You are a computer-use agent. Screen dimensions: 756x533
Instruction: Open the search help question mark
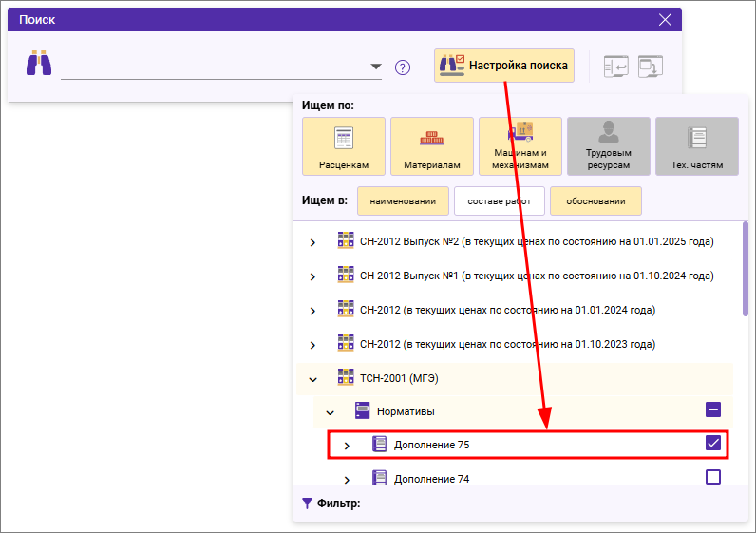403,67
